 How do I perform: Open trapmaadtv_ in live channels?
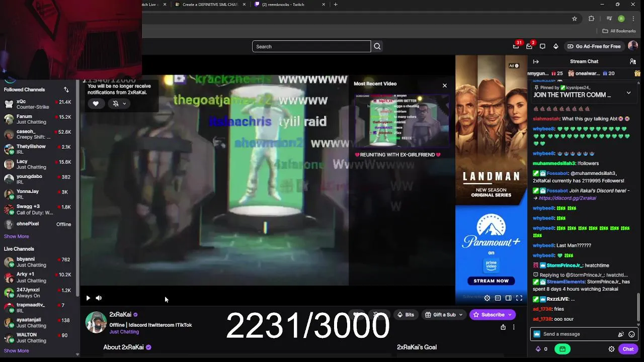[38, 308]
